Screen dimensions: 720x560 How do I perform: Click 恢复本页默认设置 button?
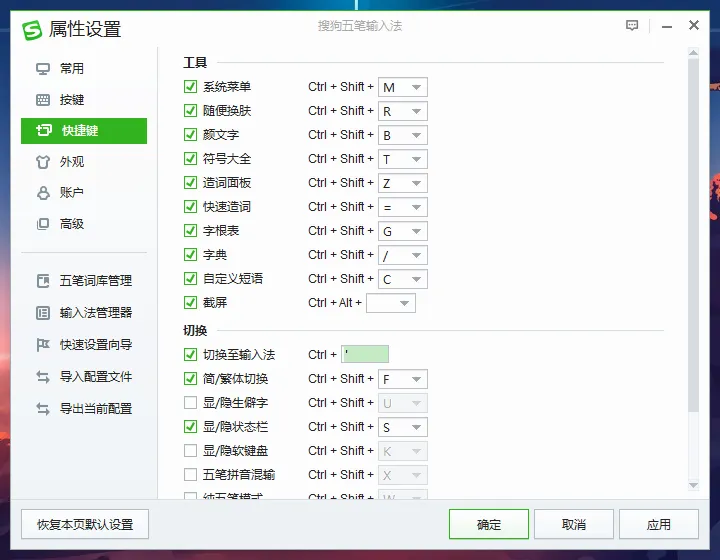point(85,524)
